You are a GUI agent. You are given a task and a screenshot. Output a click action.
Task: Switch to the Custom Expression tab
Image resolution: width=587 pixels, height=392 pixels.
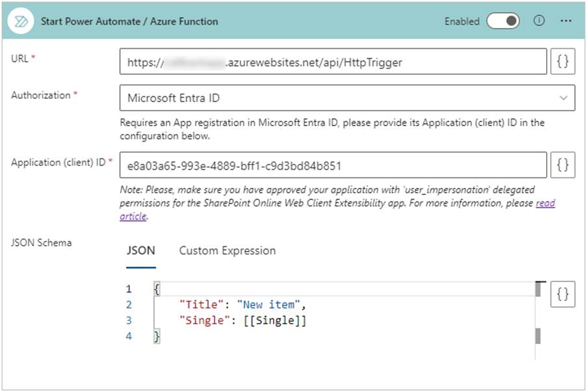(x=228, y=250)
